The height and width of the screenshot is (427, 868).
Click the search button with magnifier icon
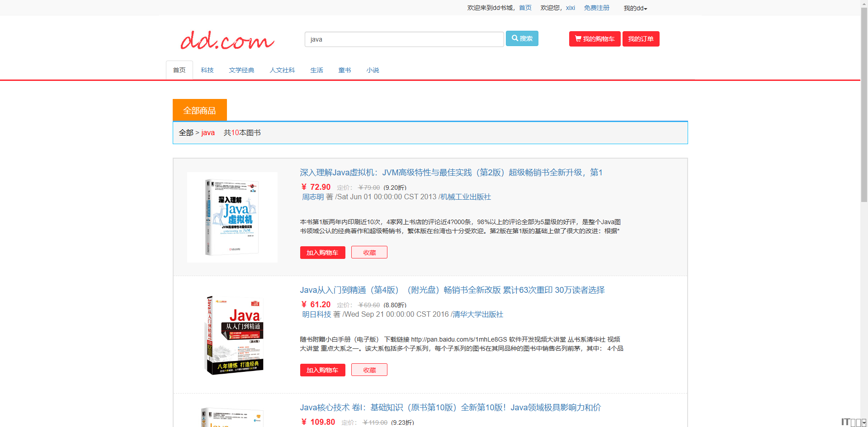pos(522,38)
